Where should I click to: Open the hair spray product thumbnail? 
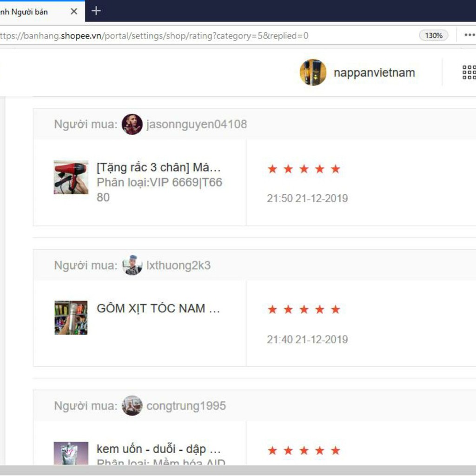click(x=71, y=317)
